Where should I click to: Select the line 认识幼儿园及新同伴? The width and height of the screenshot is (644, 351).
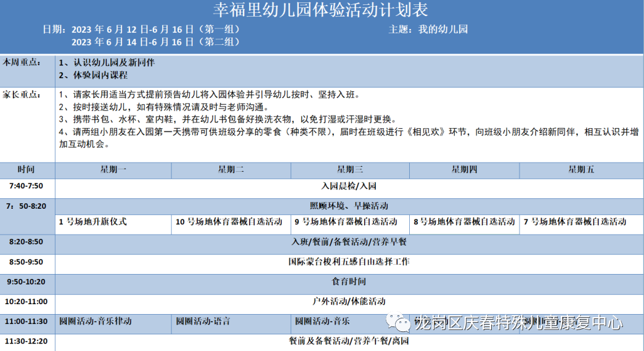(x=107, y=62)
